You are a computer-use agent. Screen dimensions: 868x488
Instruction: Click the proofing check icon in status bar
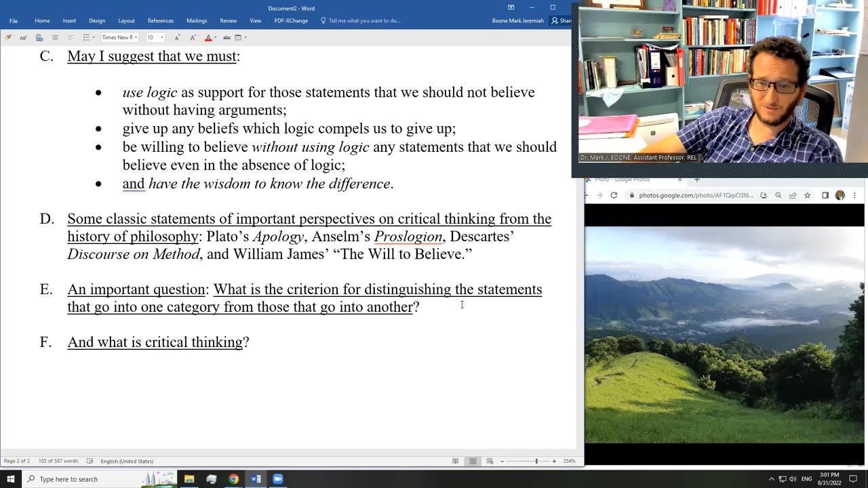(90, 461)
